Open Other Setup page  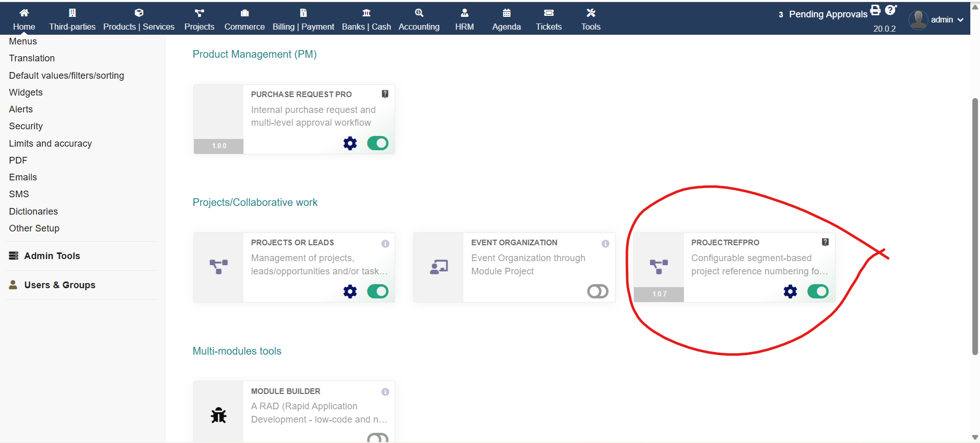[x=34, y=228]
